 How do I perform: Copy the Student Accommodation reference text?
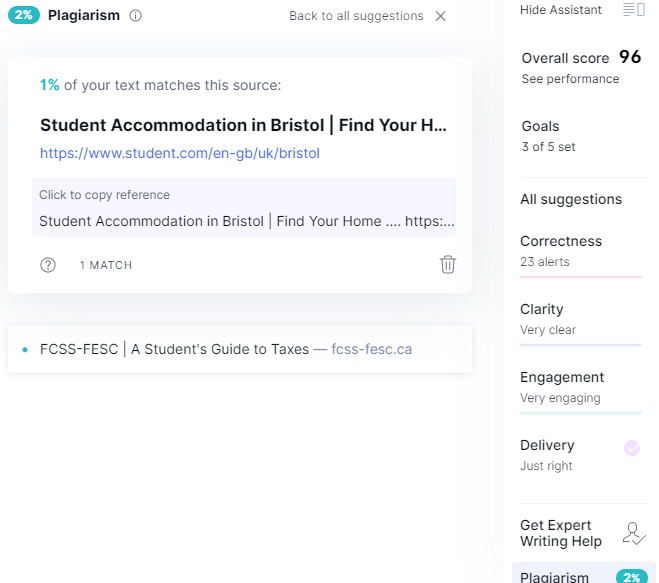244,207
